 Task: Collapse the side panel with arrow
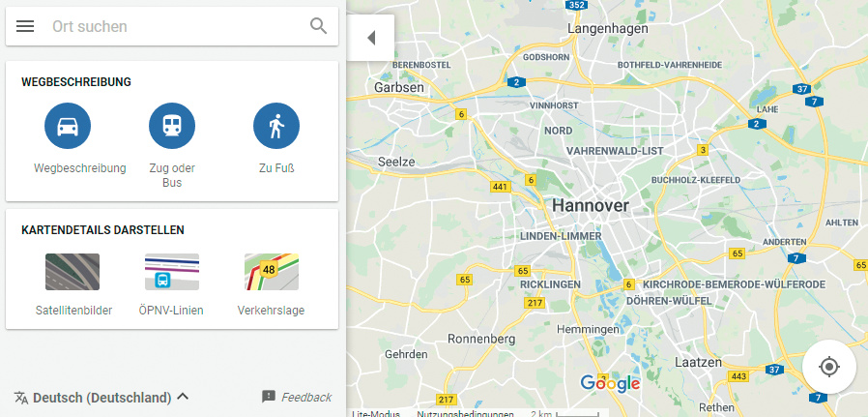point(371,38)
